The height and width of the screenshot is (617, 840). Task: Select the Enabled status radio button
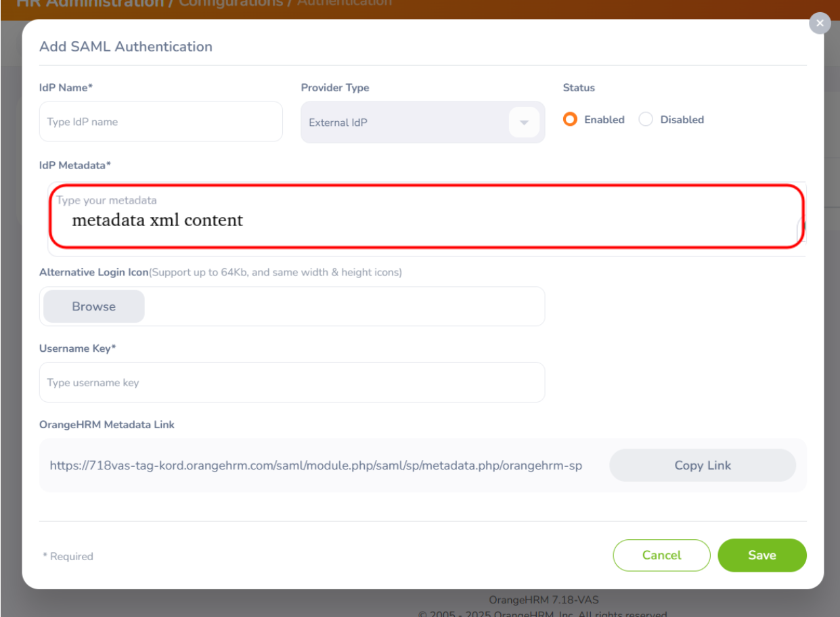click(570, 120)
